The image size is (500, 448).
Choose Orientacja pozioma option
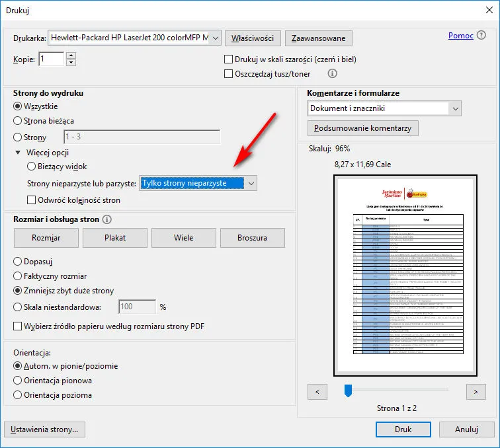click(18, 395)
